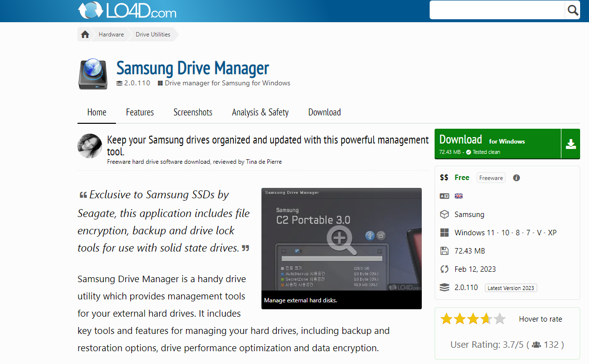Image resolution: width=589 pixels, height=364 pixels.
Task: Select the UK flag language icon
Action: click(x=458, y=196)
